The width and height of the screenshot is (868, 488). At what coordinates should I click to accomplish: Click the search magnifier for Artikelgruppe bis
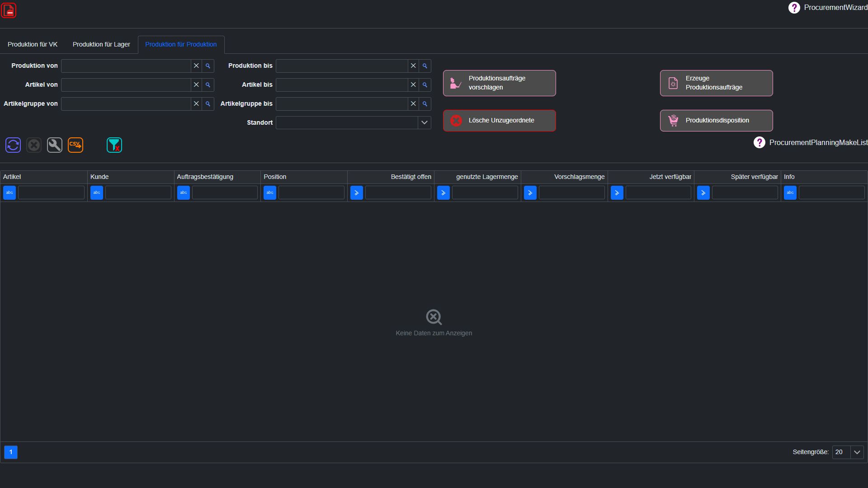425,104
